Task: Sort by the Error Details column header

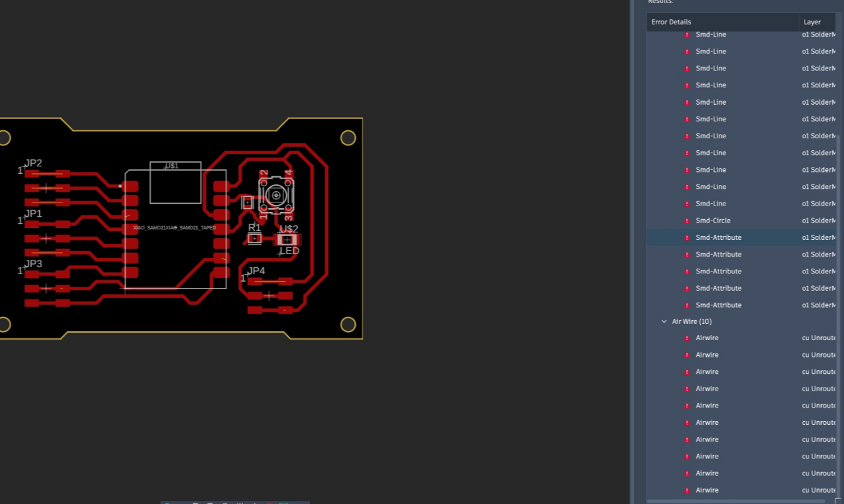Action: (x=723, y=22)
